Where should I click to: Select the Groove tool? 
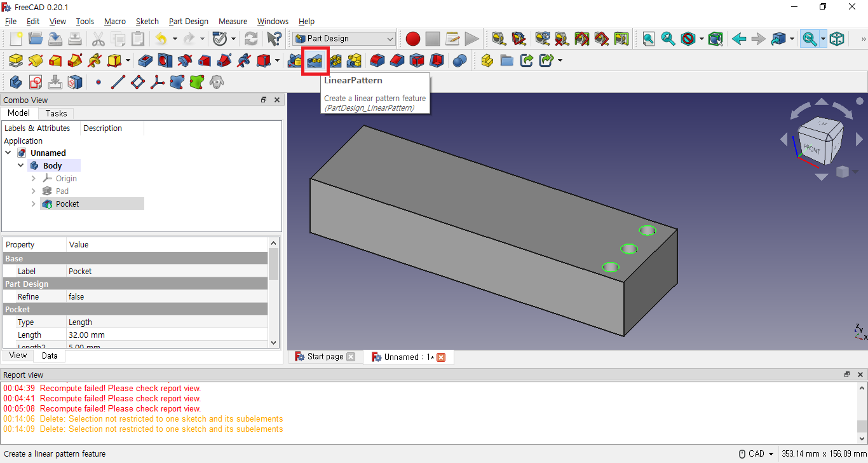[185, 61]
